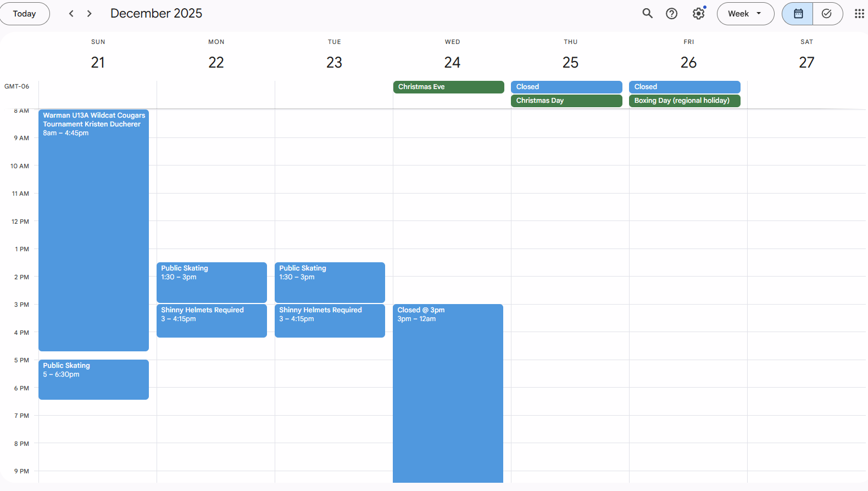The height and width of the screenshot is (491, 868).
Task: Open the Google apps grid
Action: pos(859,14)
